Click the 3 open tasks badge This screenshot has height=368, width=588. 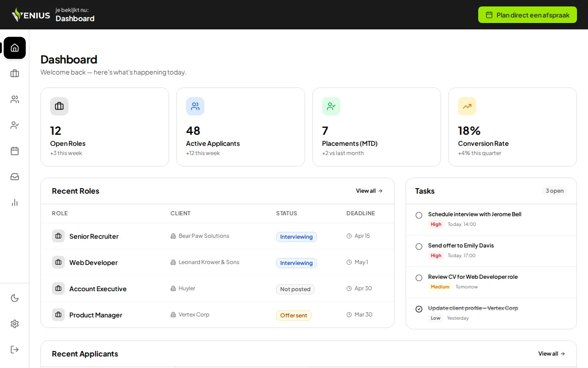point(554,191)
